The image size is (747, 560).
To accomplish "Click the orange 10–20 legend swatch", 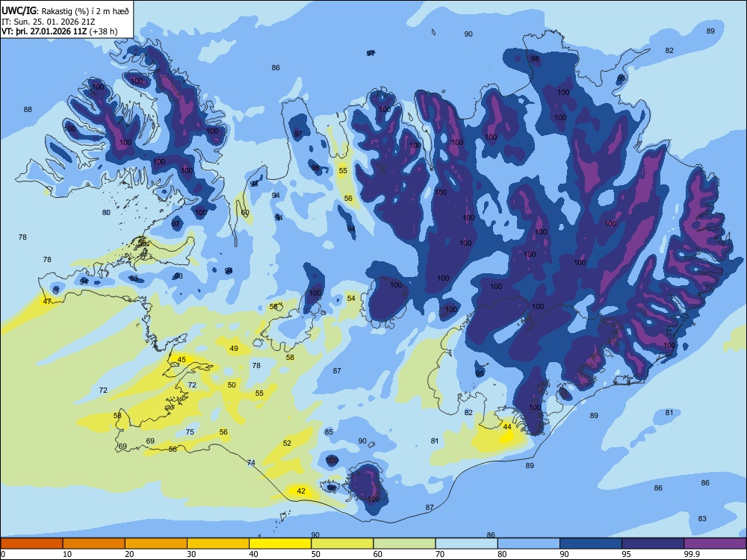I will pos(94,544).
